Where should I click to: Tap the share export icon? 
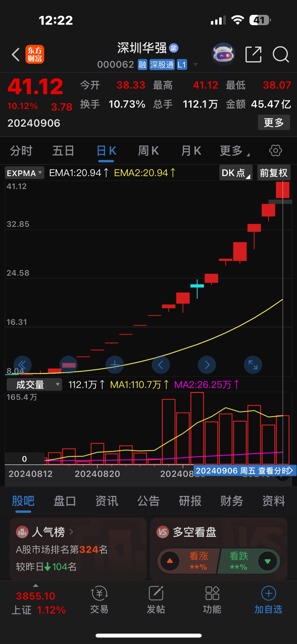pyautogui.click(x=254, y=55)
